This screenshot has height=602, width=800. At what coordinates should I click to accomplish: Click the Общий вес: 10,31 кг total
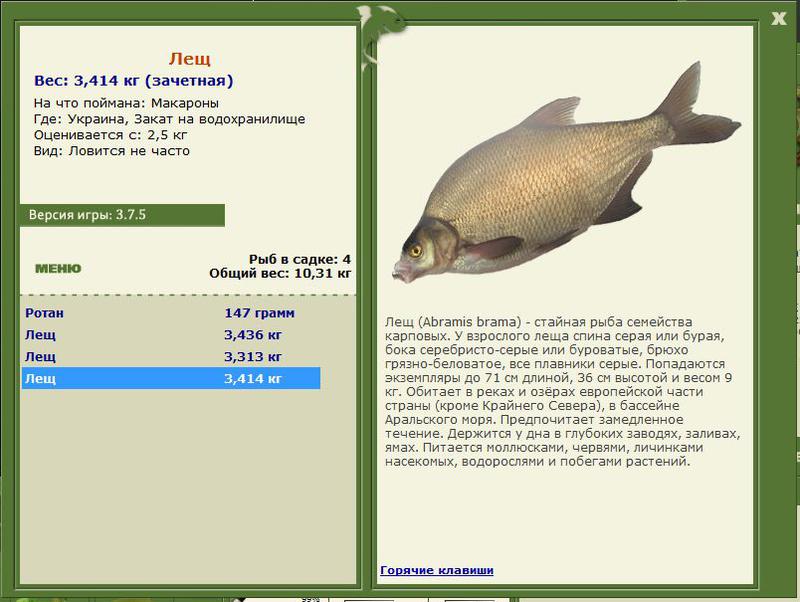tap(280, 273)
